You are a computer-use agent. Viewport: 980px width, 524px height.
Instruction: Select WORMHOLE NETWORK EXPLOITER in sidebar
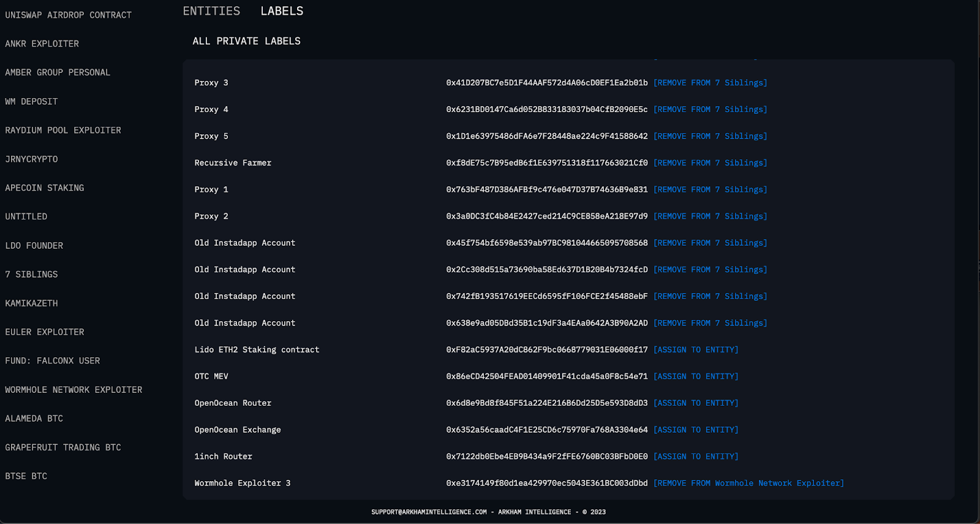click(73, 389)
